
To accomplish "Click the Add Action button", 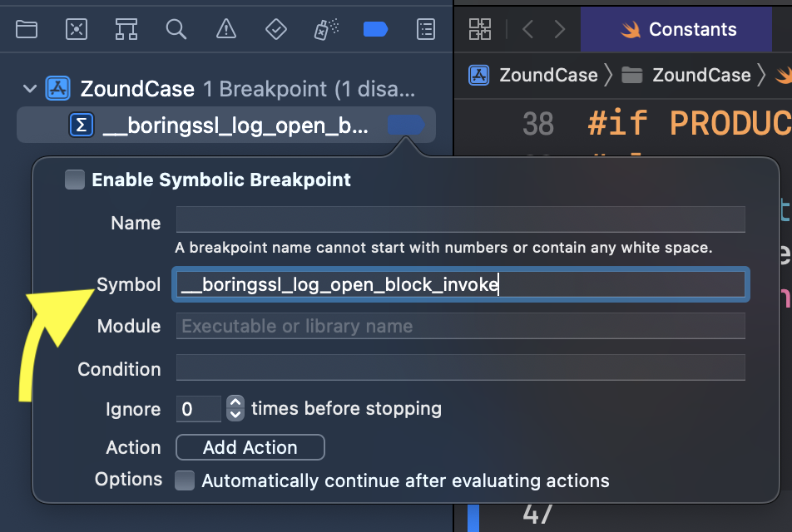I will (250, 447).
